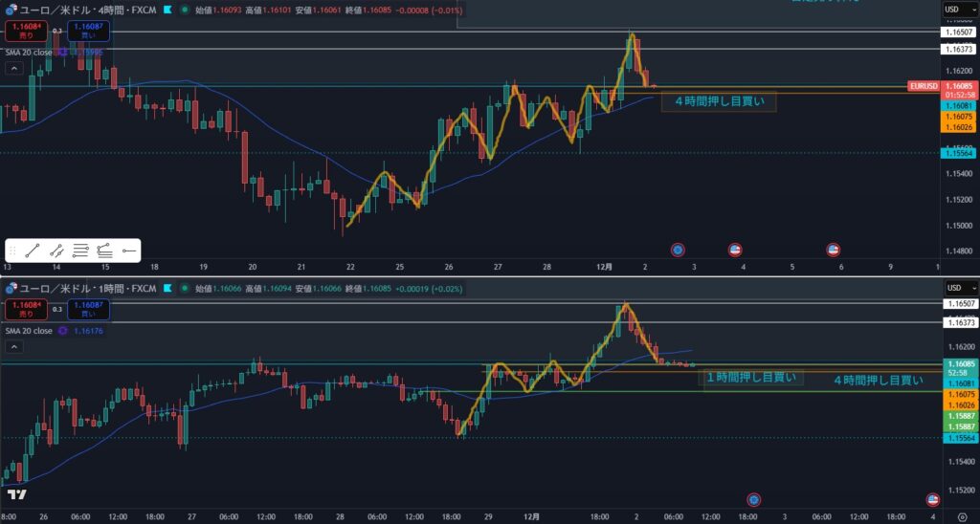Click the flag icon in 4-hour chart header

coord(168,10)
